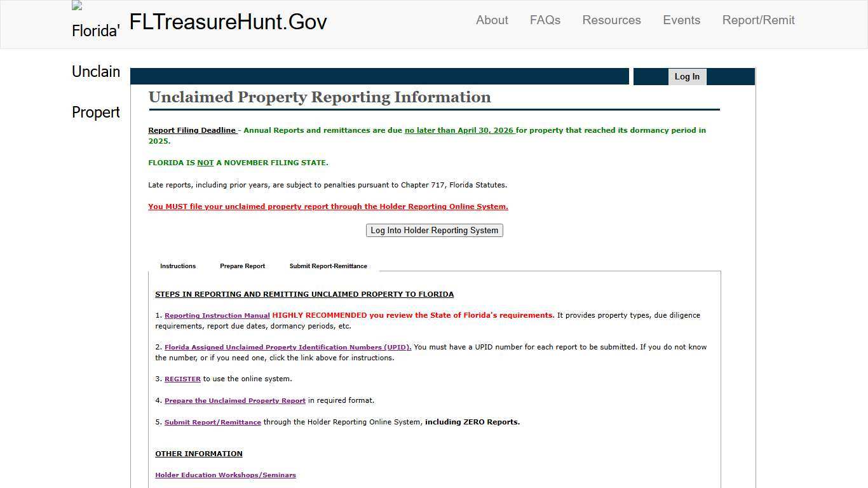Viewport: 868px width, 488px height.
Task: Open the Report/Remit section
Action: (758, 20)
